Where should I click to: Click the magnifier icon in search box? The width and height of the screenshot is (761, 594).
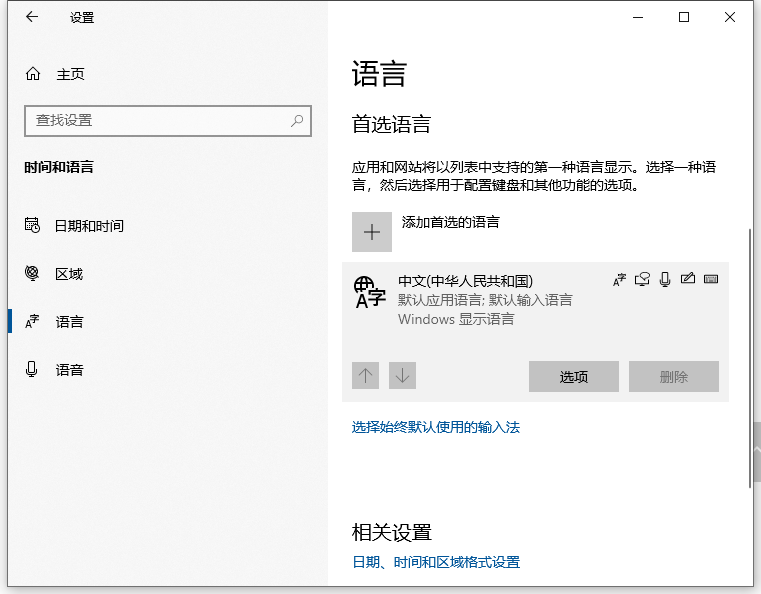[297, 121]
